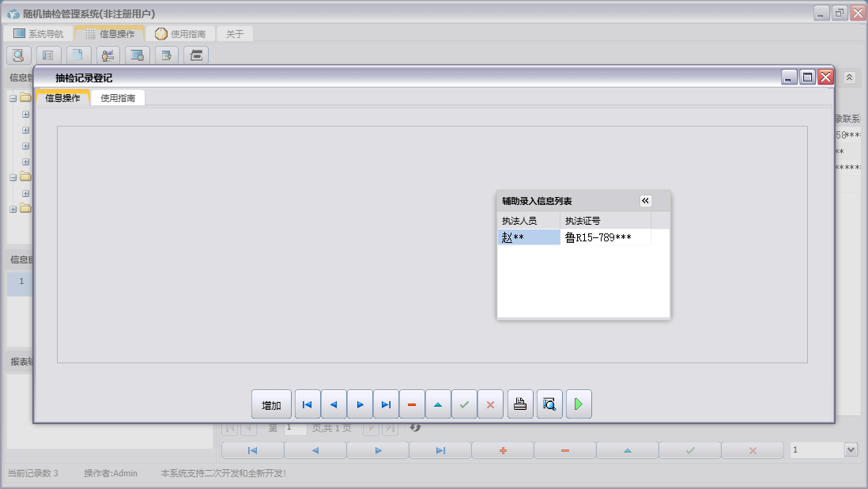The width and height of the screenshot is (868, 489).
Task: Confirm edit with green checkmark in dialog
Action: [x=464, y=404]
